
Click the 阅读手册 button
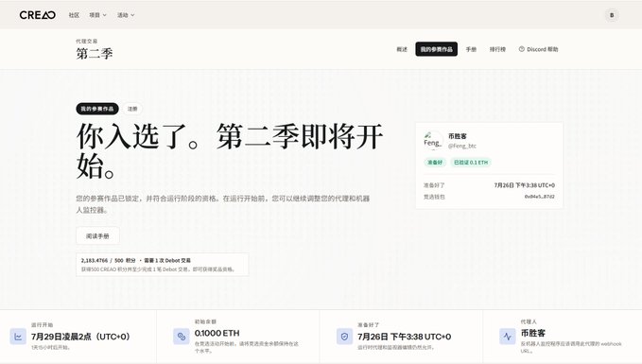click(97, 235)
